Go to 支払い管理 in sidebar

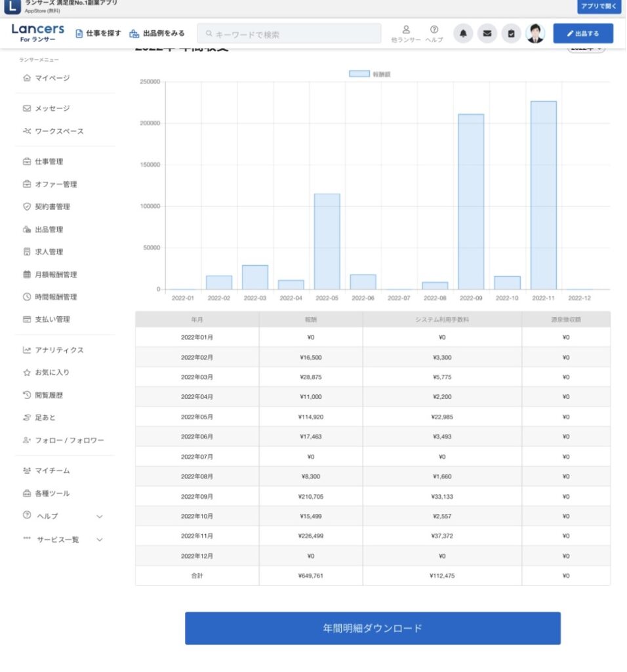pyautogui.click(x=52, y=320)
